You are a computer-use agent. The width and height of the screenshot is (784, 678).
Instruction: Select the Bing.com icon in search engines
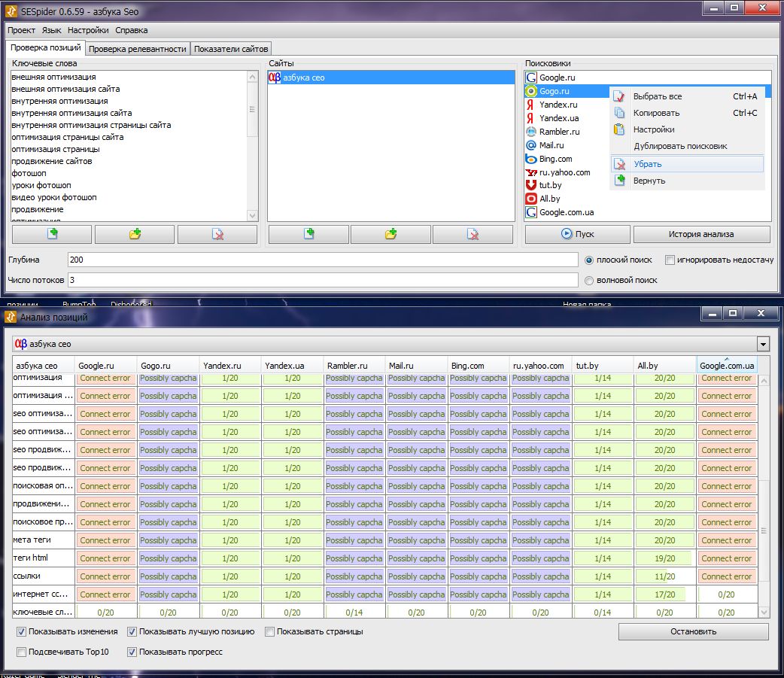[531, 159]
